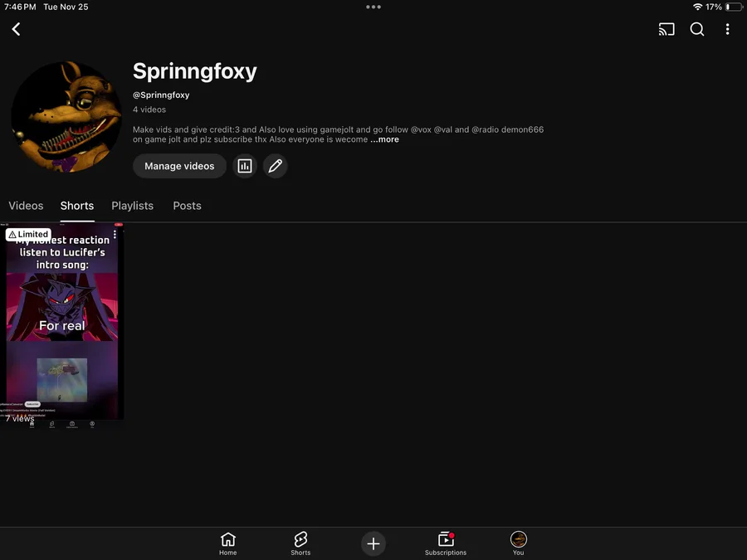Image resolution: width=747 pixels, height=560 pixels.
Task: Tap the 'Make vids and give credit' description
Action: (338, 134)
